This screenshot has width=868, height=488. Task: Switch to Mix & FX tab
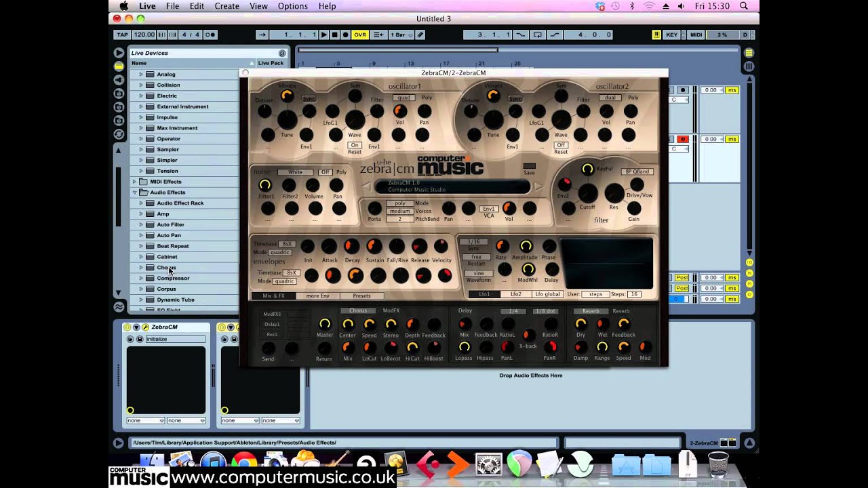pos(274,296)
